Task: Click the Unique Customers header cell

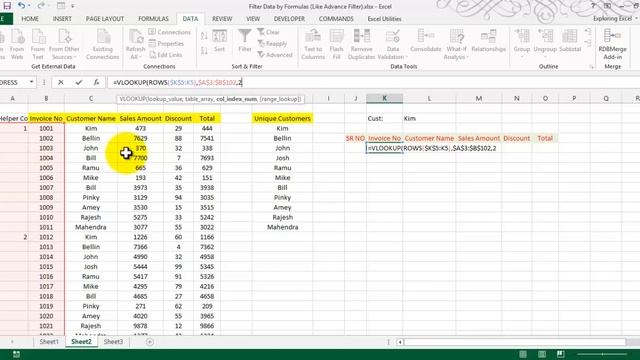Action: (282, 118)
